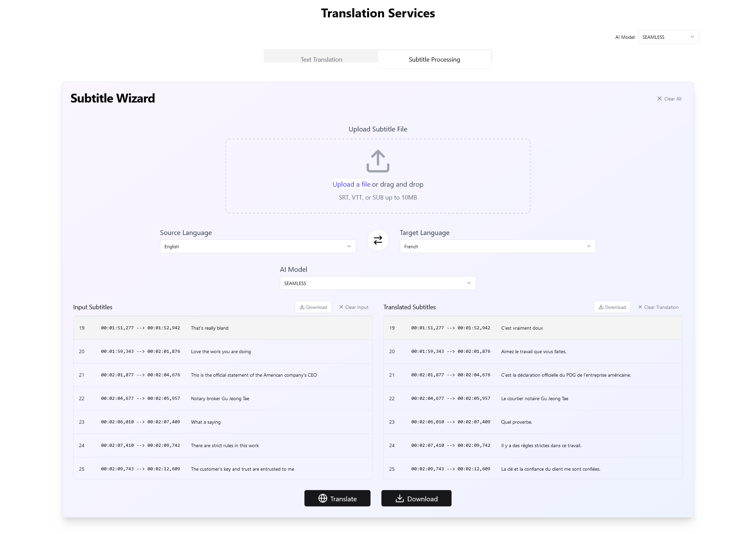Select input row "The customer's key and trust..."
756x534 pixels.
pos(223,468)
